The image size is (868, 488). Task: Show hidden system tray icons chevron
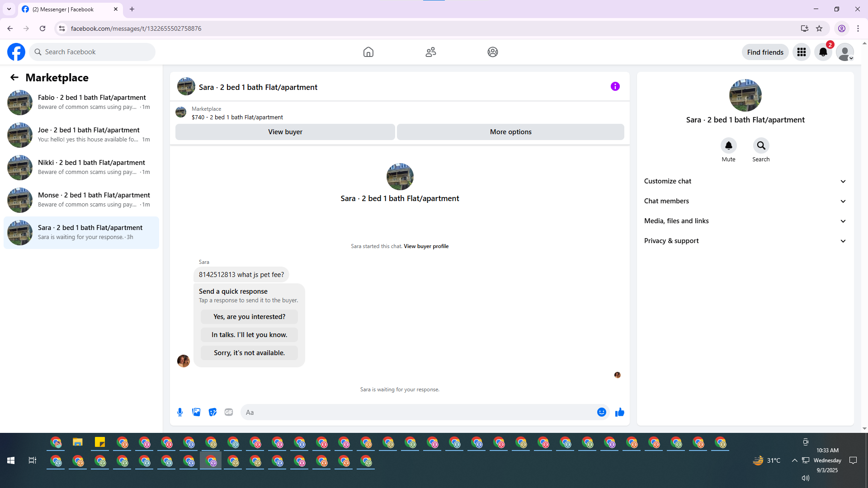[x=794, y=460]
